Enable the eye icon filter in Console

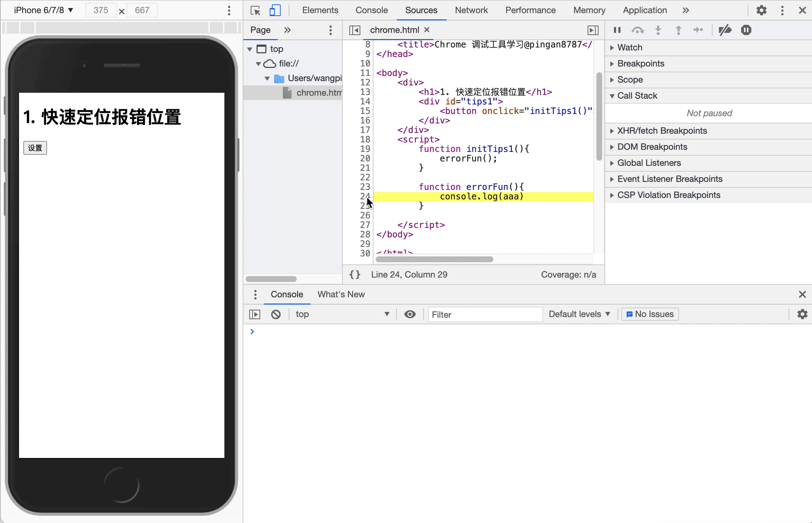coord(410,314)
